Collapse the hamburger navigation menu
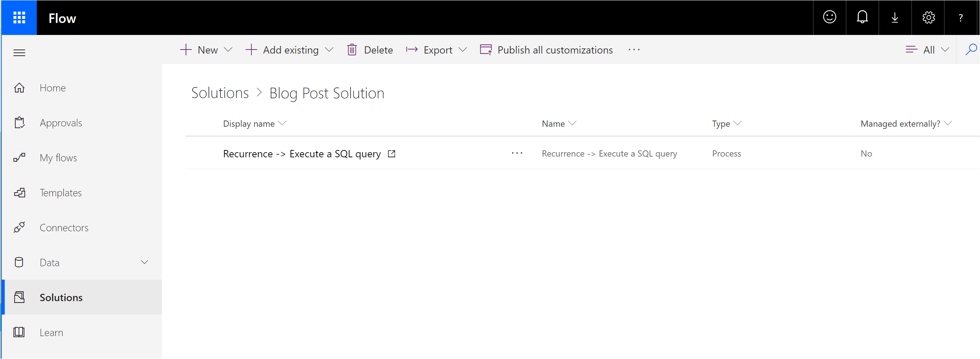 (19, 53)
